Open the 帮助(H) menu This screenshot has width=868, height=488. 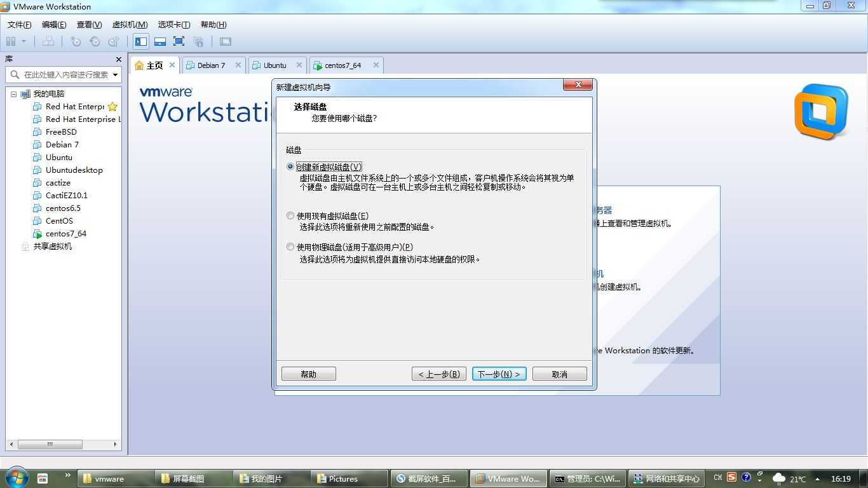click(214, 25)
